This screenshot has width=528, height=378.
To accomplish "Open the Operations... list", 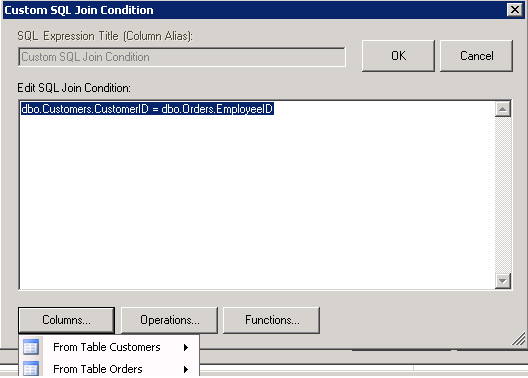I will (169, 320).
